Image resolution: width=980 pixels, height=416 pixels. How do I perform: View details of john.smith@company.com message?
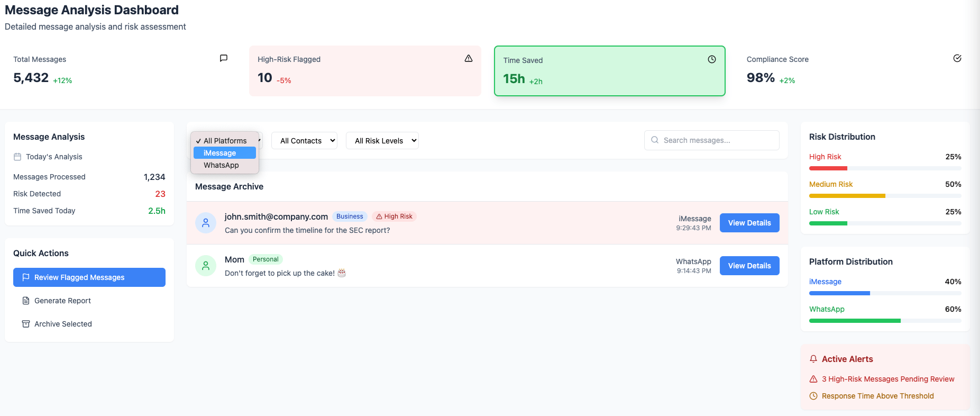749,223
